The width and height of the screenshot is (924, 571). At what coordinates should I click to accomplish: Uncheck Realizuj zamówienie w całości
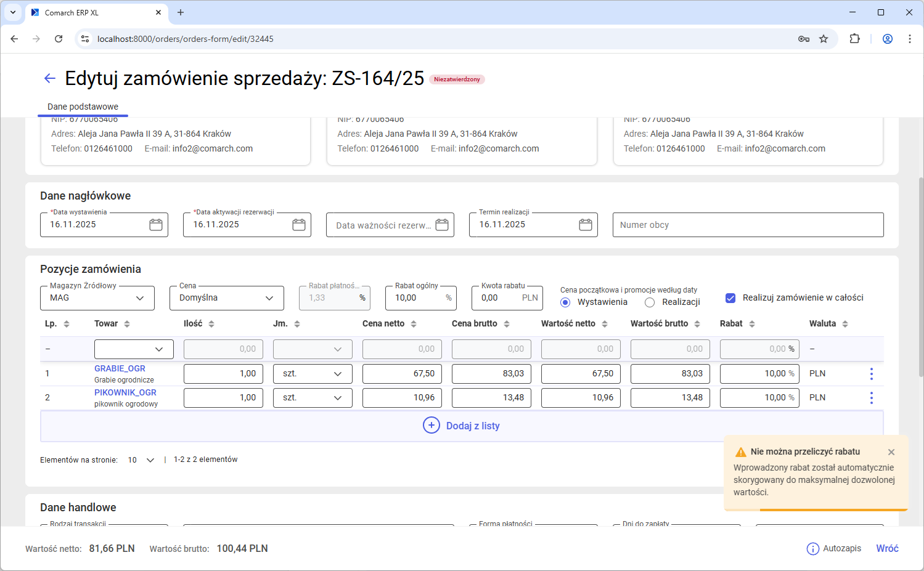pyautogui.click(x=730, y=298)
